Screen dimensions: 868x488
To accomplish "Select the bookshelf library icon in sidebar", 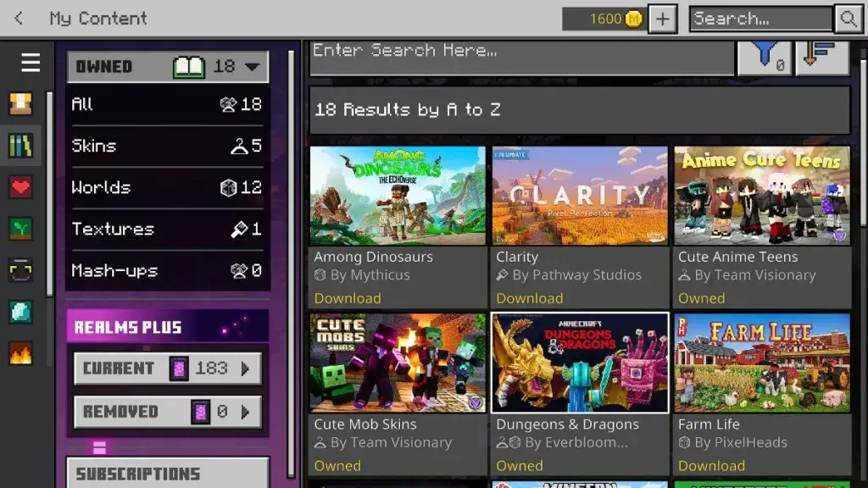I will [x=20, y=146].
